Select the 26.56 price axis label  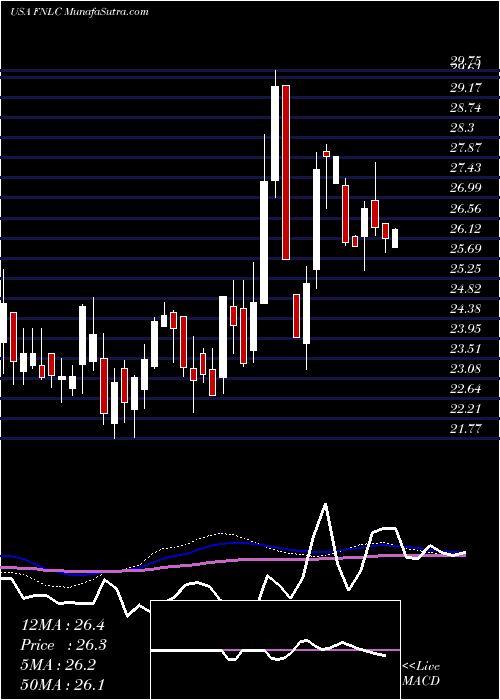(x=465, y=208)
